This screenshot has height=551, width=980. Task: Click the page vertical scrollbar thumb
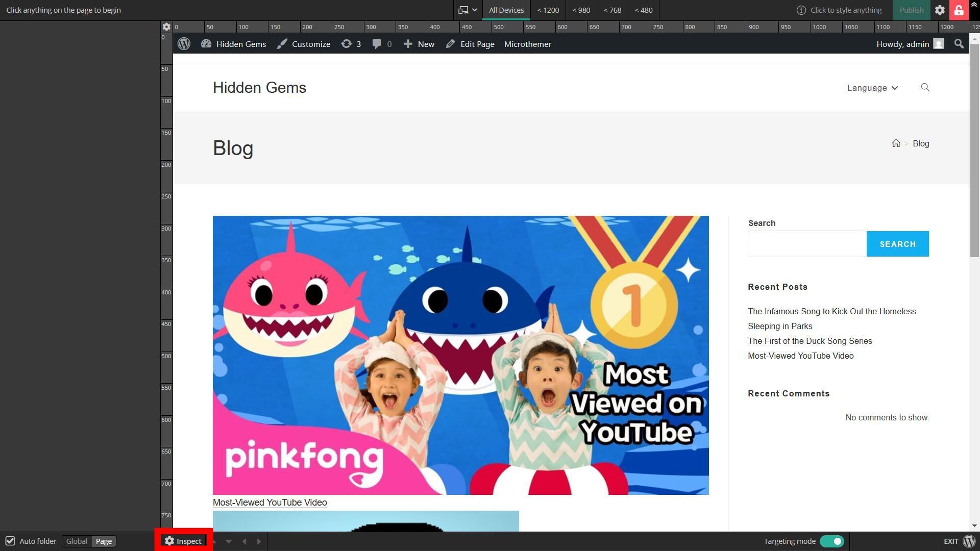(x=974, y=151)
